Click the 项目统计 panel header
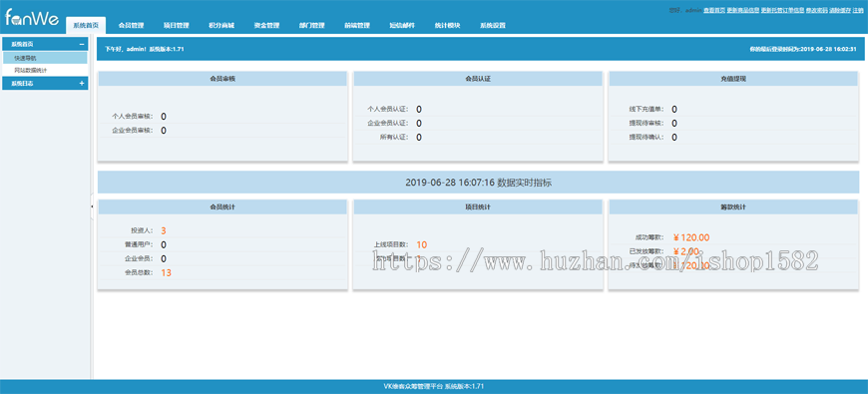Viewport: 868px width, 394px height. pos(478,206)
